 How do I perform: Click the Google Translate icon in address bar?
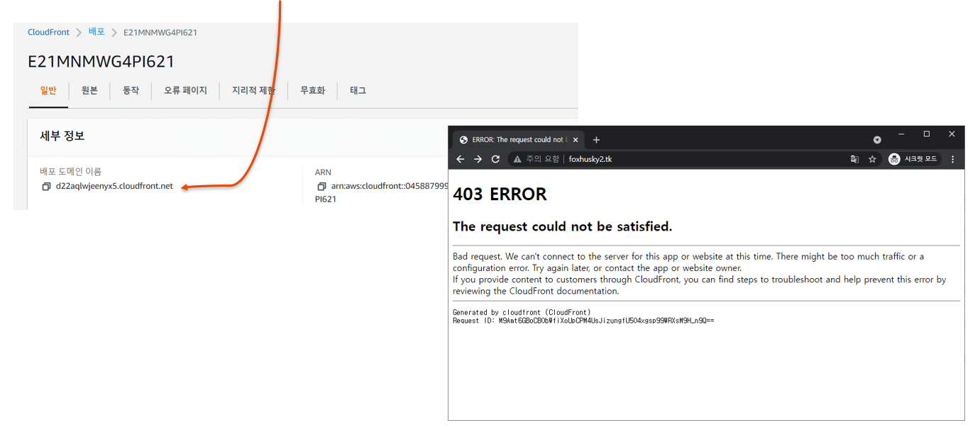(x=854, y=159)
